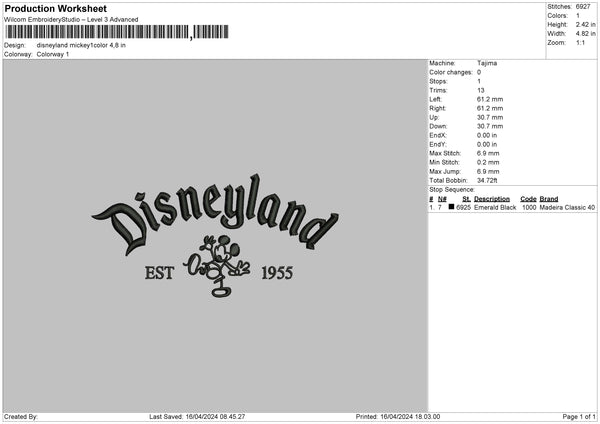This screenshot has height=424, width=600.
Task: Click the Height 2.42 in value
Action: coord(585,24)
